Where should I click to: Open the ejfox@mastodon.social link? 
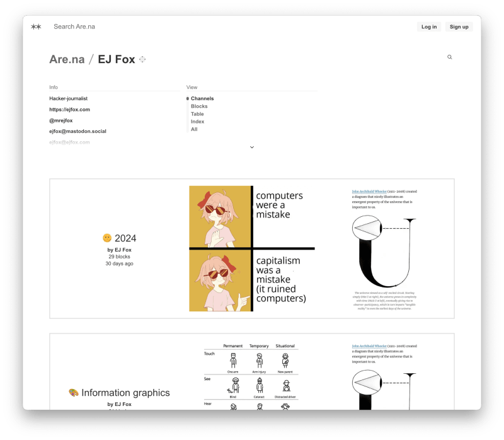click(x=77, y=131)
